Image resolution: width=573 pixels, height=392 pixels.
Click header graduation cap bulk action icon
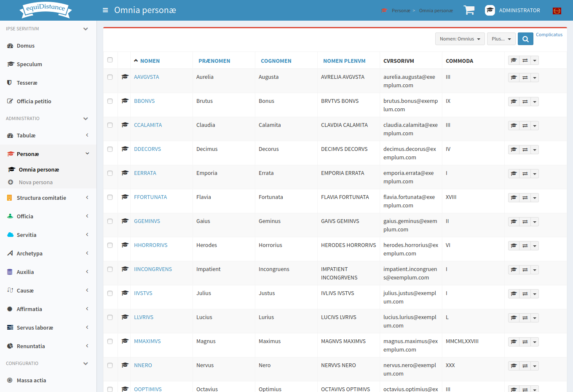(x=514, y=60)
